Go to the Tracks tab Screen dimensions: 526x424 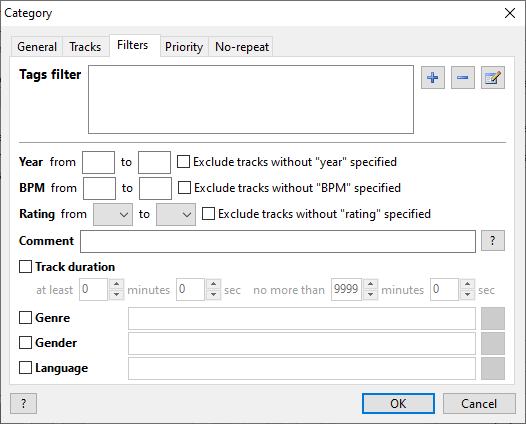[x=85, y=47]
